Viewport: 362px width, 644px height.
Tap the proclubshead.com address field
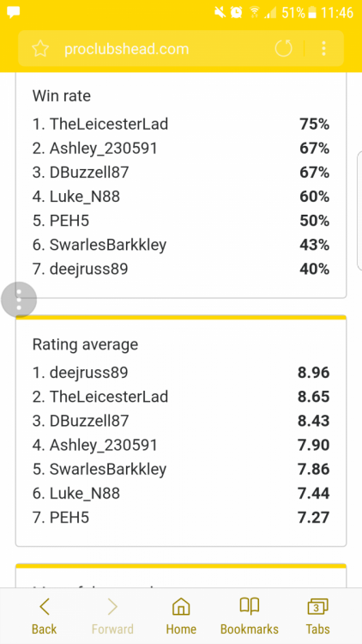pyautogui.click(x=126, y=49)
